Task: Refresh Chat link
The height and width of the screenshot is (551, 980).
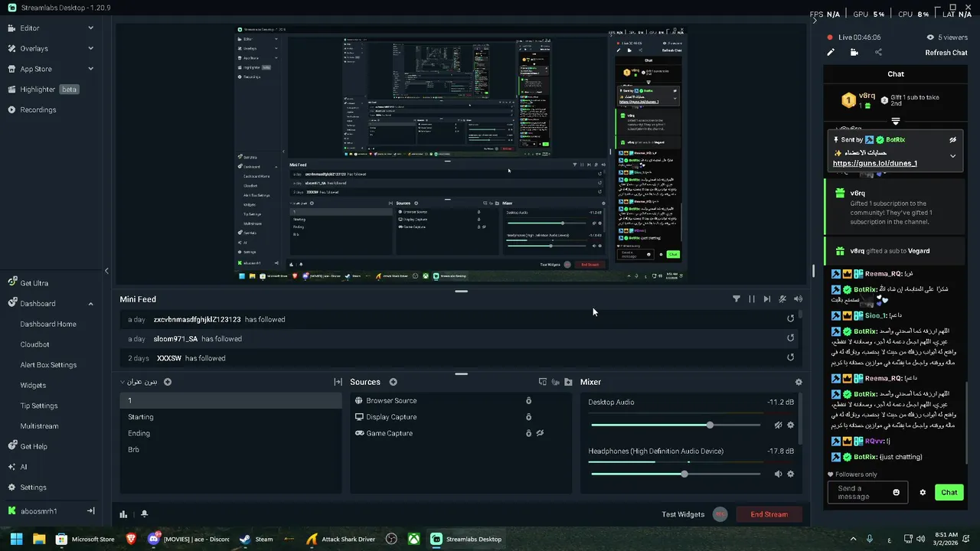Action: point(946,53)
